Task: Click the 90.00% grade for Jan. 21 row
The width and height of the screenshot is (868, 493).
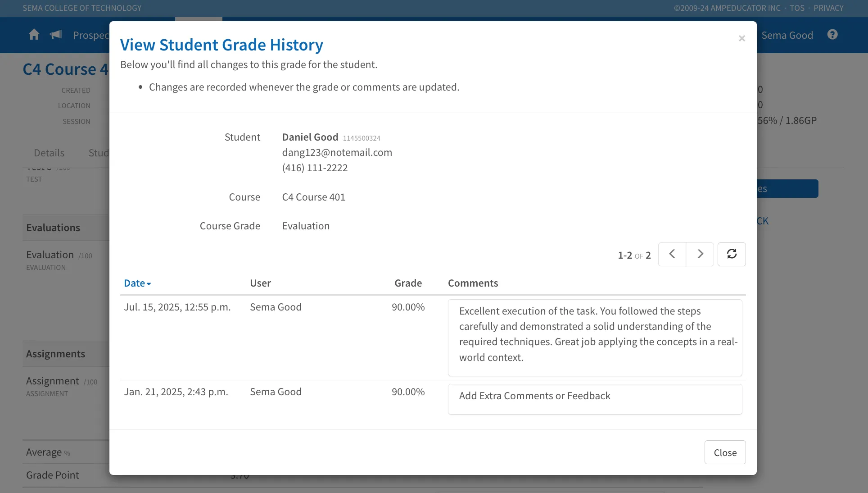Action: coord(408,392)
